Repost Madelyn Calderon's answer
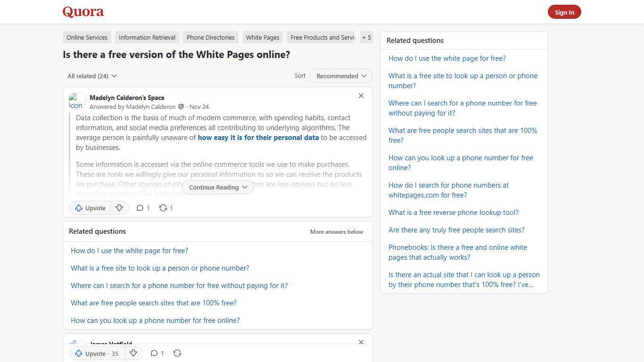This screenshot has width=644, height=362. click(165, 208)
